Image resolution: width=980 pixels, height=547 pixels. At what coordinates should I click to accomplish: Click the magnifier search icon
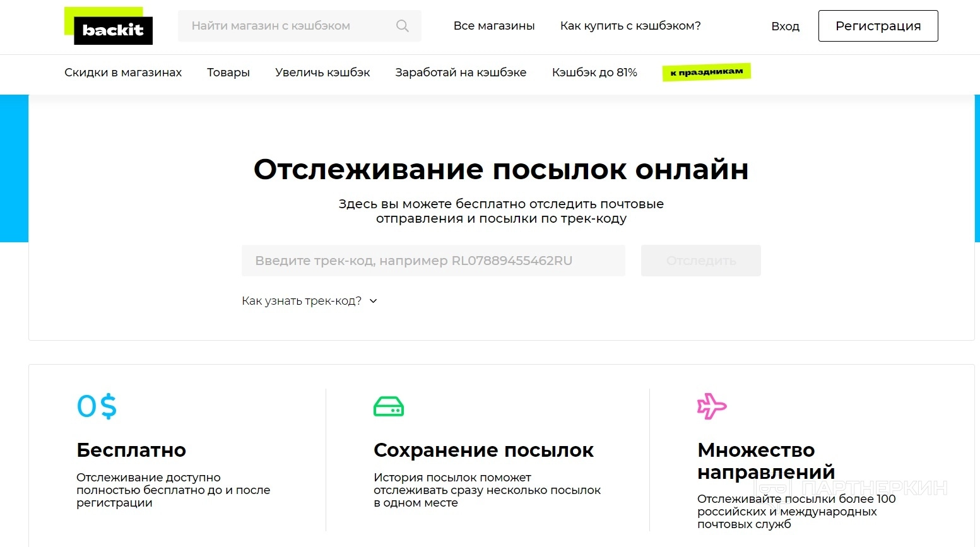403,26
